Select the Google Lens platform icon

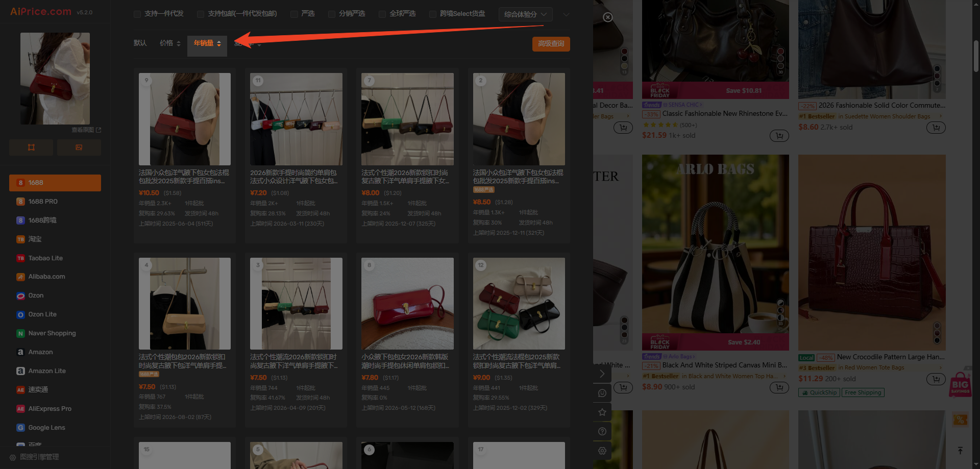point(20,428)
